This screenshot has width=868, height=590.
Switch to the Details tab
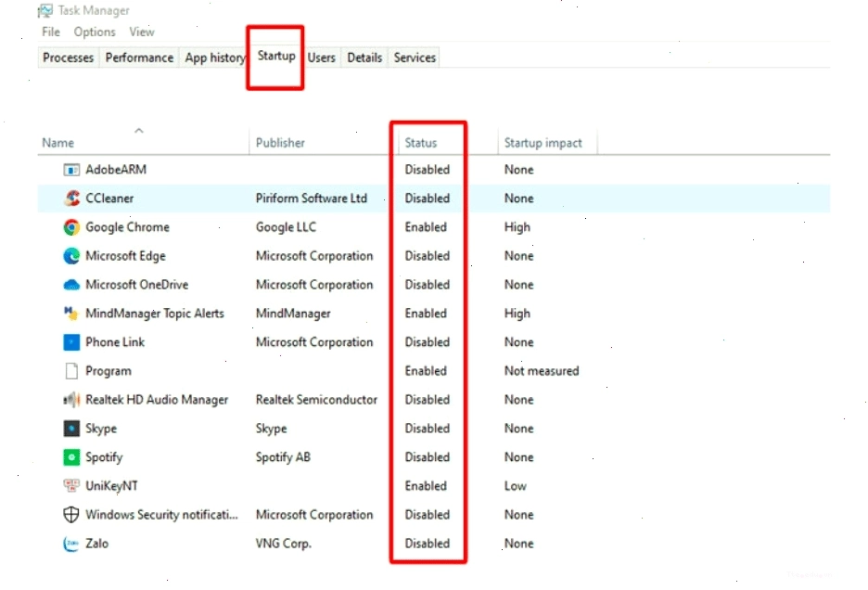pyautogui.click(x=364, y=58)
